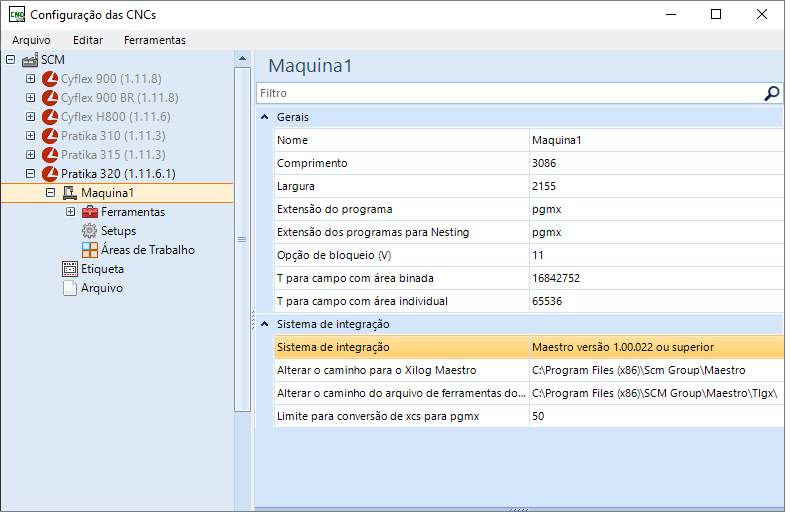The width and height of the screenshot is (791, 522).
Task: Click the Extensão do programa value pgmx
Action: click(x=656, y=209)
